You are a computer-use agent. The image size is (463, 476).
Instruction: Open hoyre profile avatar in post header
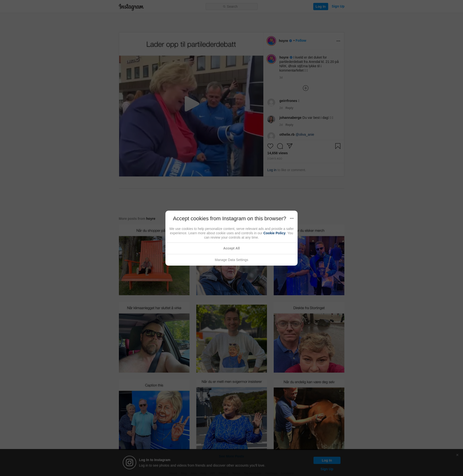(x=271, y=41)
